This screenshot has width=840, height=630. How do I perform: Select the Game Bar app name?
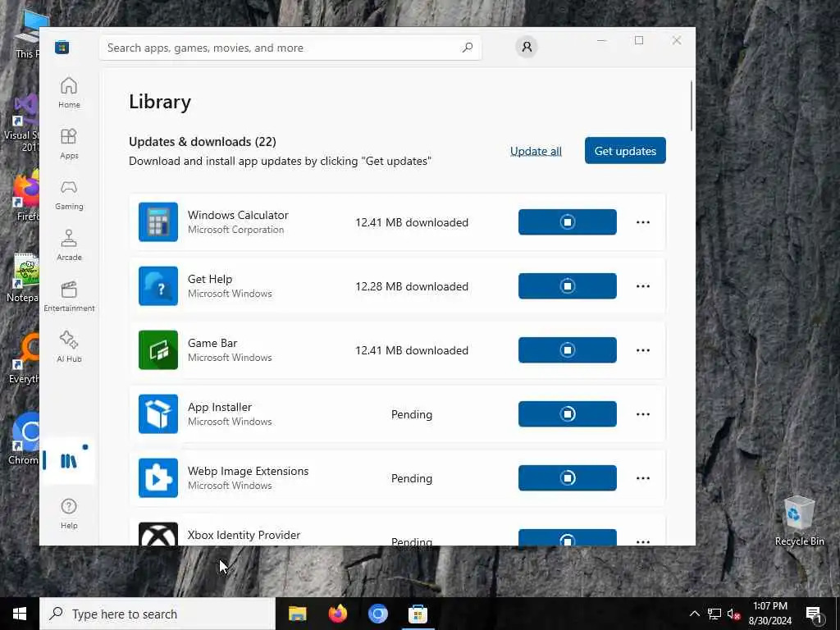coord(212,343)
